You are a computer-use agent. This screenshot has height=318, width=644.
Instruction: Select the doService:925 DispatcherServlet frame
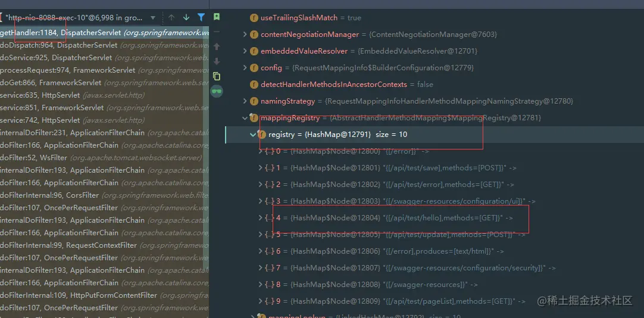104,58
